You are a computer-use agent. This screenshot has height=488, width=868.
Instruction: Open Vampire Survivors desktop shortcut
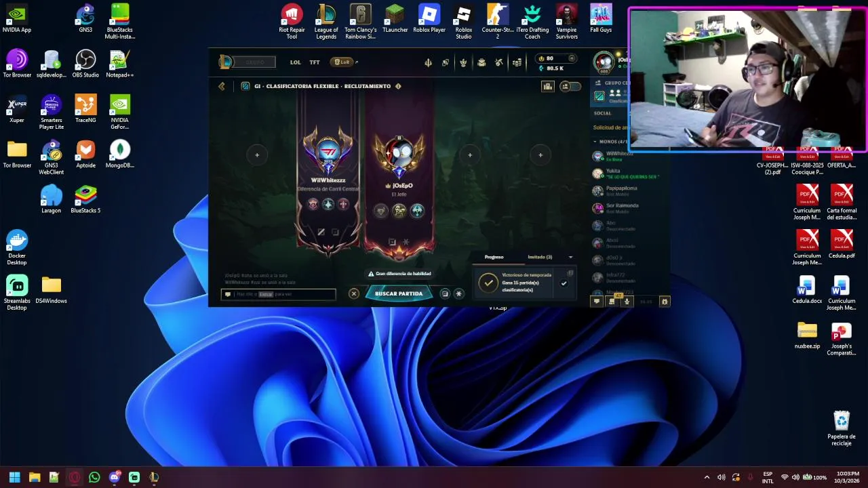(x=567, y=22)
